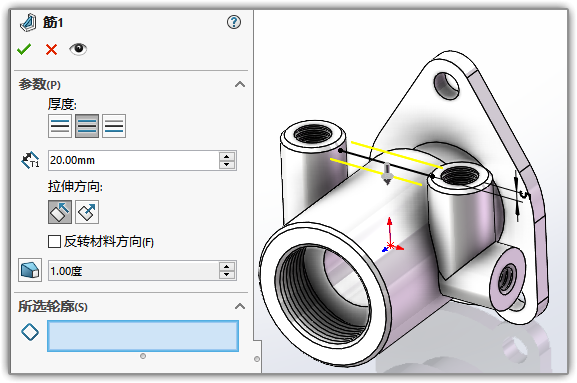577x383 pixels.
Task: Cancel the rib feature with red X
Action: pos(51,49)
